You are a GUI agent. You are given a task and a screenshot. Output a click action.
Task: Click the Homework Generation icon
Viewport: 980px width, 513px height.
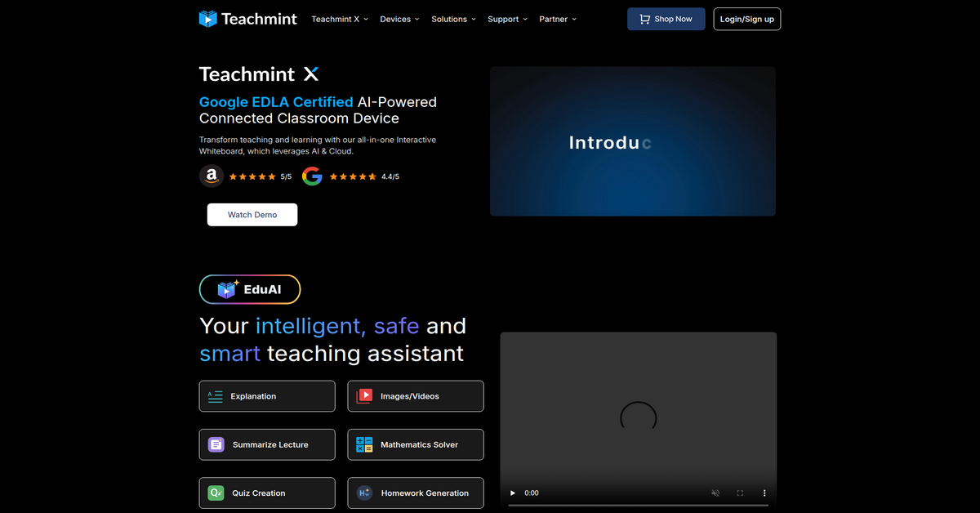[364, 493]
